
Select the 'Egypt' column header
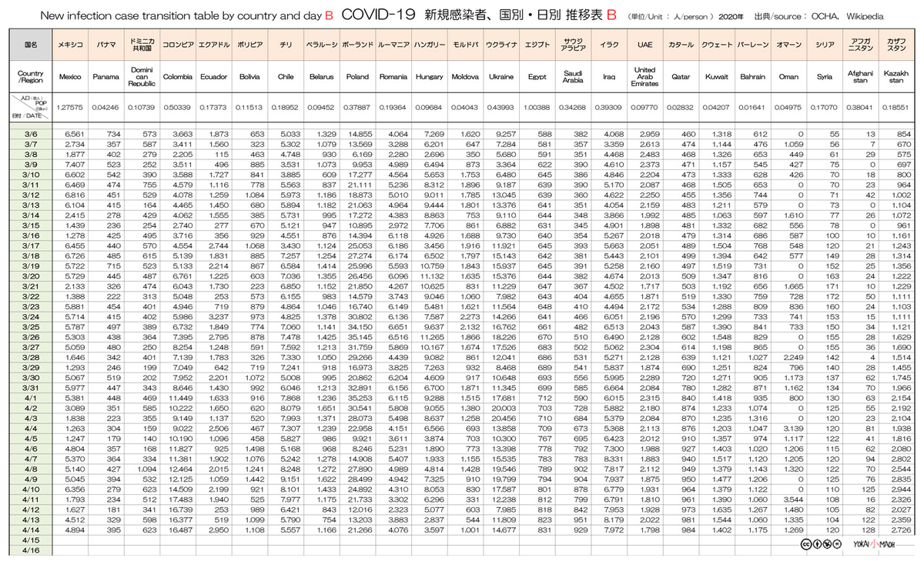click(537, 77)
